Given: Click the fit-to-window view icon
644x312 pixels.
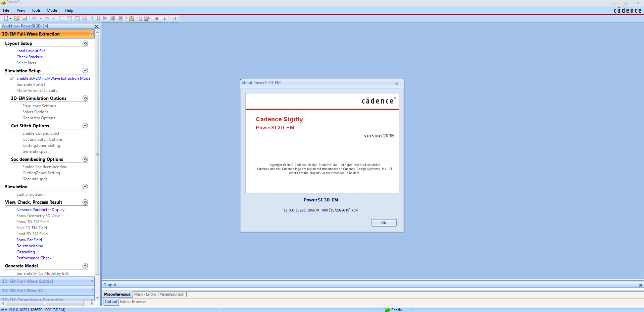Looking at the screenshot, I should (77, 18).
